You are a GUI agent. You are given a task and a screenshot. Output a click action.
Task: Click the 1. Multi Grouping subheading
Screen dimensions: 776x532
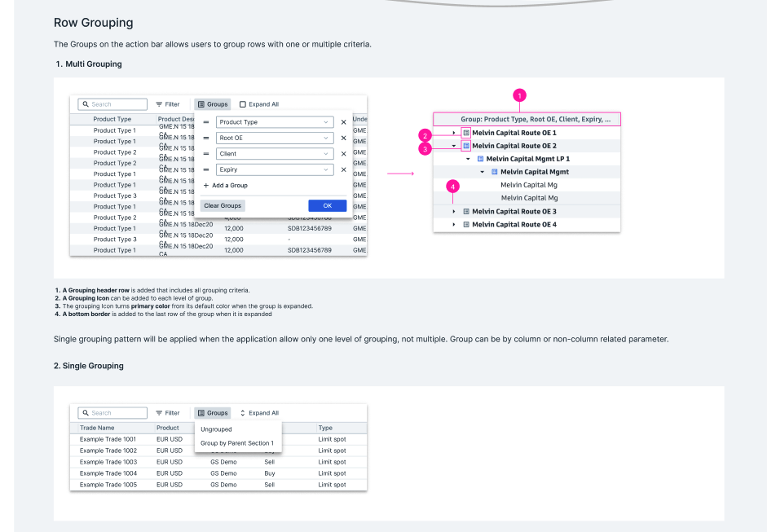coord(89,64)
